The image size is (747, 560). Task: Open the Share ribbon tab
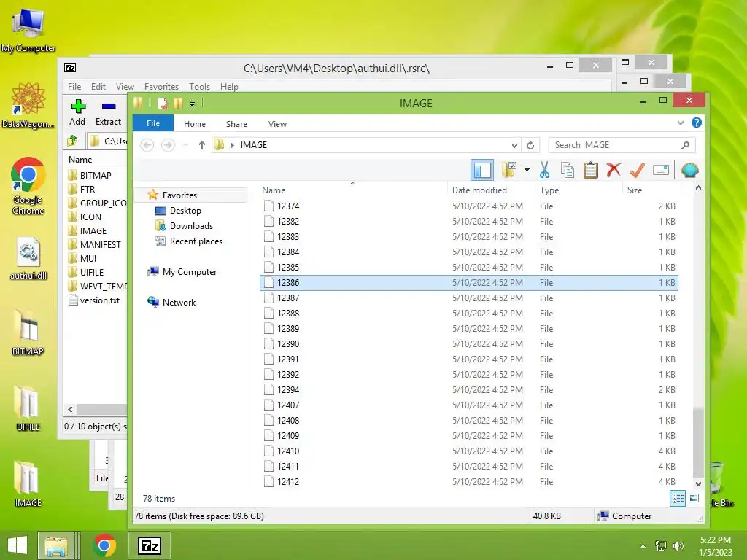click(236, 124)
